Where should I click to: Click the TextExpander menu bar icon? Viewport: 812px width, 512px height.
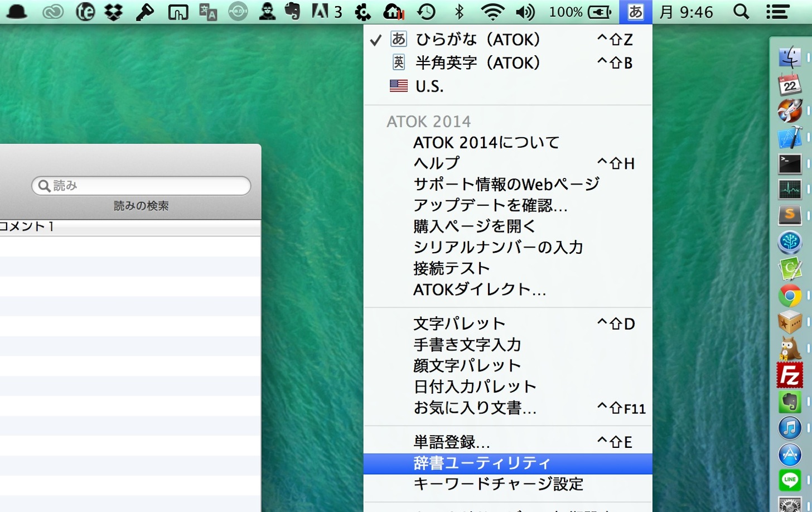(x=85, y=12)
